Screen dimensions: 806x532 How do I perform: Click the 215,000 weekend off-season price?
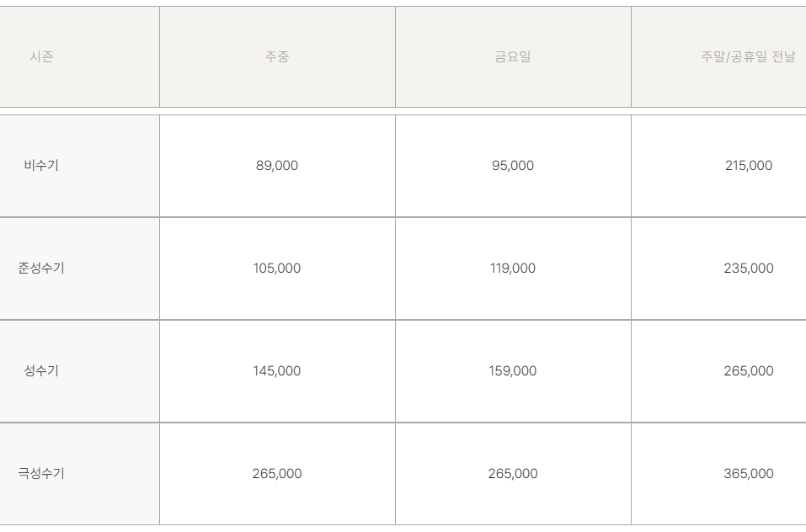[x=749, y=165]
